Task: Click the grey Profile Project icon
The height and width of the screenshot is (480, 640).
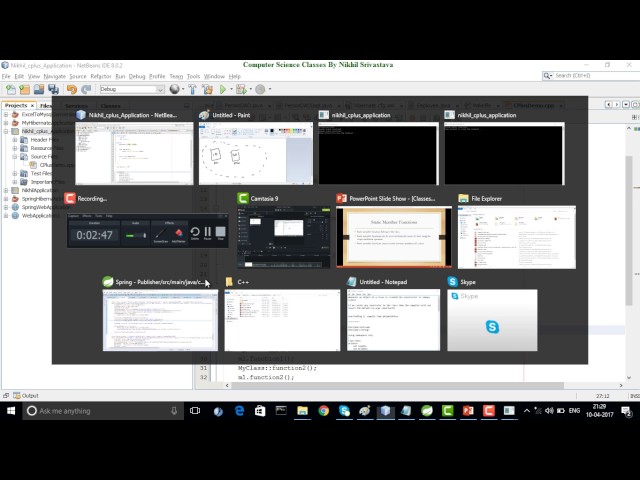Action: pyautogui.click(x=260, y=89)
